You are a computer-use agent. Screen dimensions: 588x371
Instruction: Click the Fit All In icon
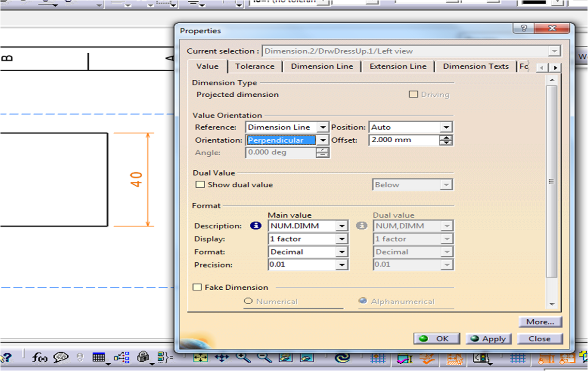pos(201,358)
